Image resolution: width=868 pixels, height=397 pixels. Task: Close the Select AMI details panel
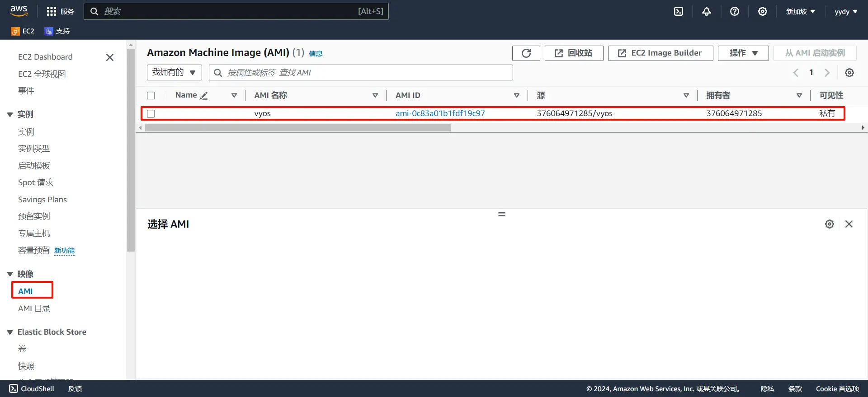[x=849, y=224]
